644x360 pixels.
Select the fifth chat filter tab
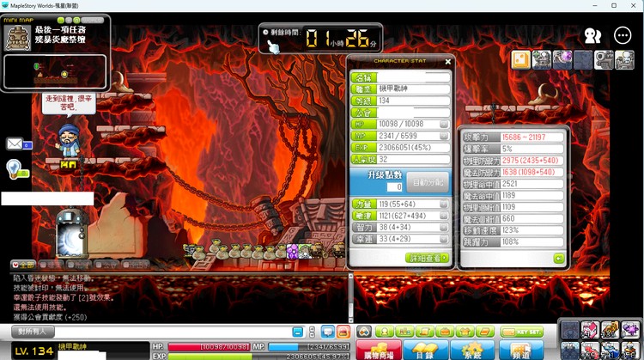click(135, 265)
